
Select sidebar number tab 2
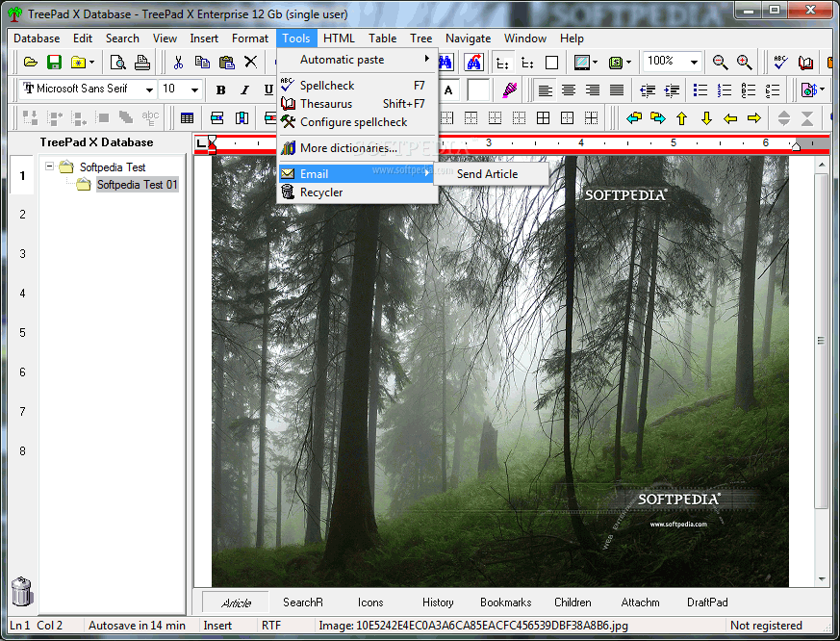click(22, 215)
